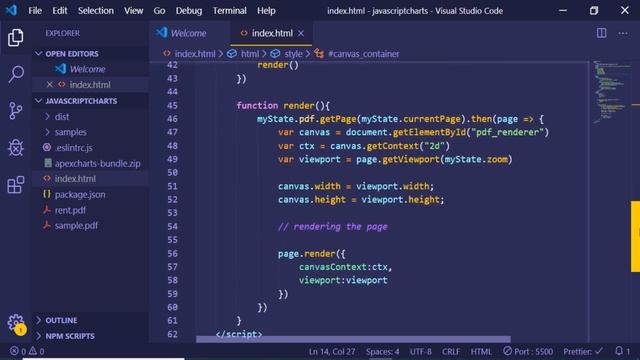Open the Edit menu
Image resolution: width=640 pixels, height=360 pixels.
tap(60, 11)
